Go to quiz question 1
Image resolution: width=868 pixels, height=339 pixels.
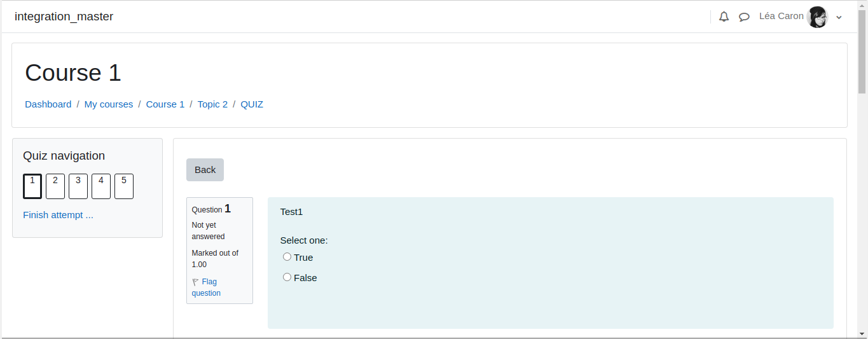click(x=32, y=186)
